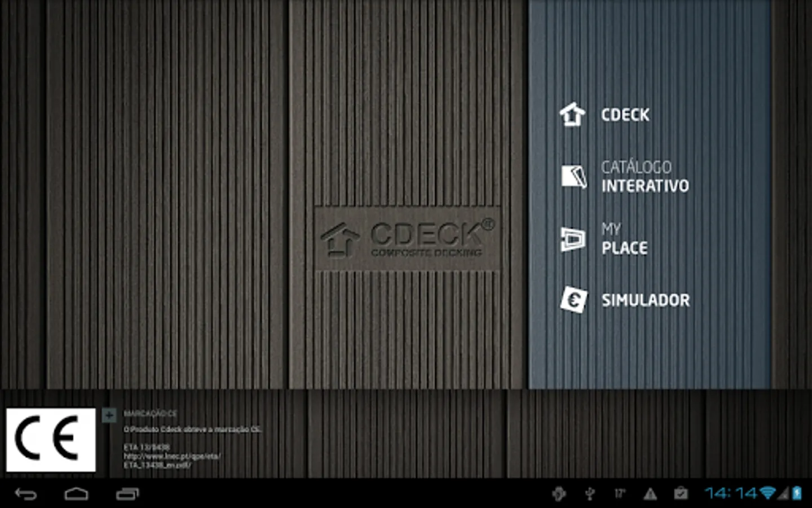The height and width of the screenshot is (508, 812).
Task: Open the lnec.pt ETA pdf link
Action: click(172, 461)
